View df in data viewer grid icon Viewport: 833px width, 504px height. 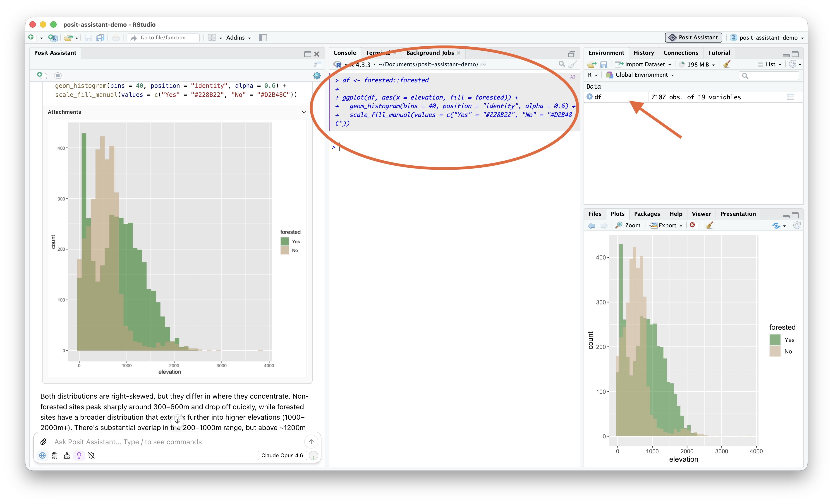click(x=790, y=97)
